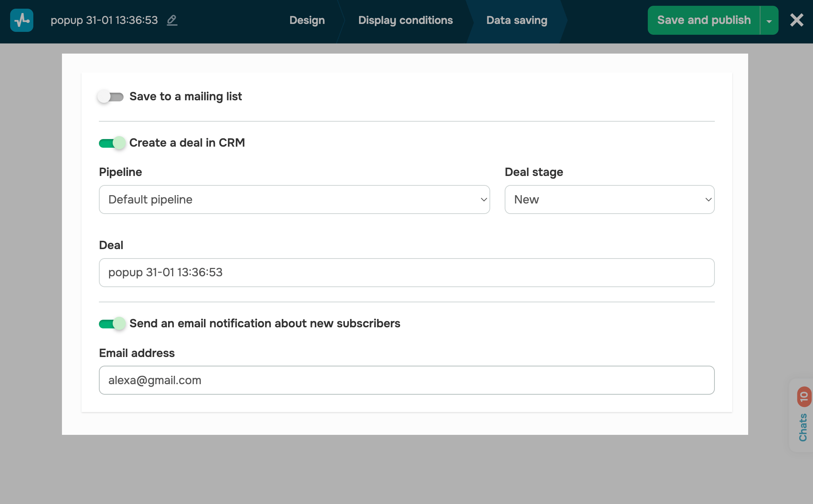This screenshot has height=504, width=813.
Task: Switch to the Display conditions tab
Action: pyautogui.click(x=405, y=20)
